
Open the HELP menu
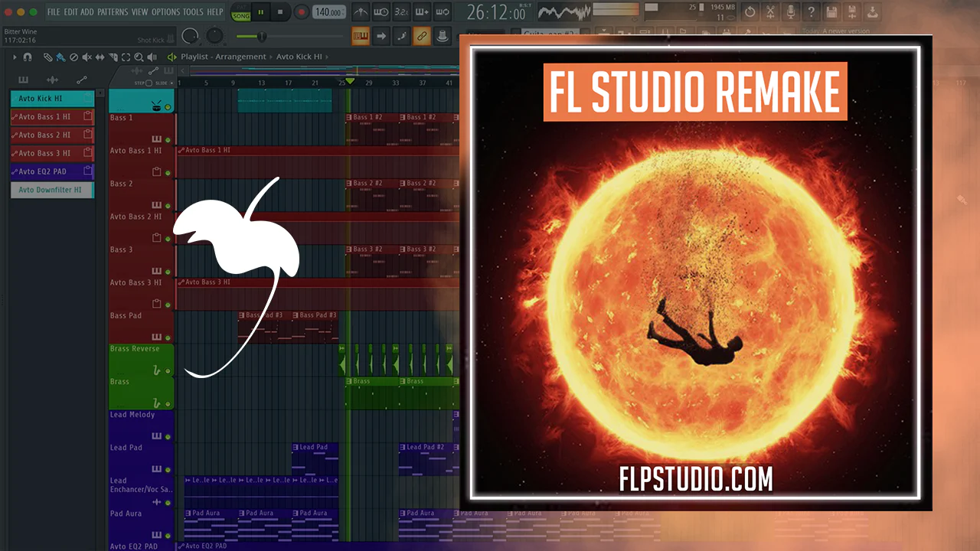tap(215, 12)
